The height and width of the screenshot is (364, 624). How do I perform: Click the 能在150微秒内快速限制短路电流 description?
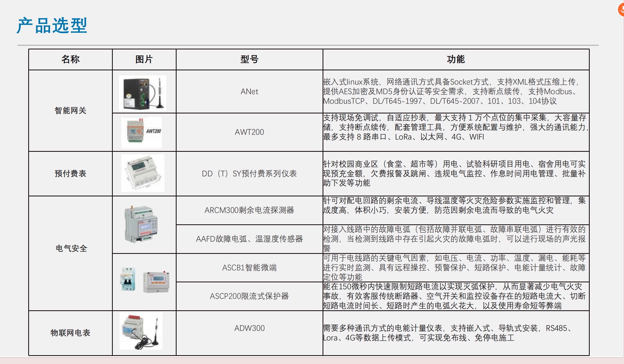point(454,296)
